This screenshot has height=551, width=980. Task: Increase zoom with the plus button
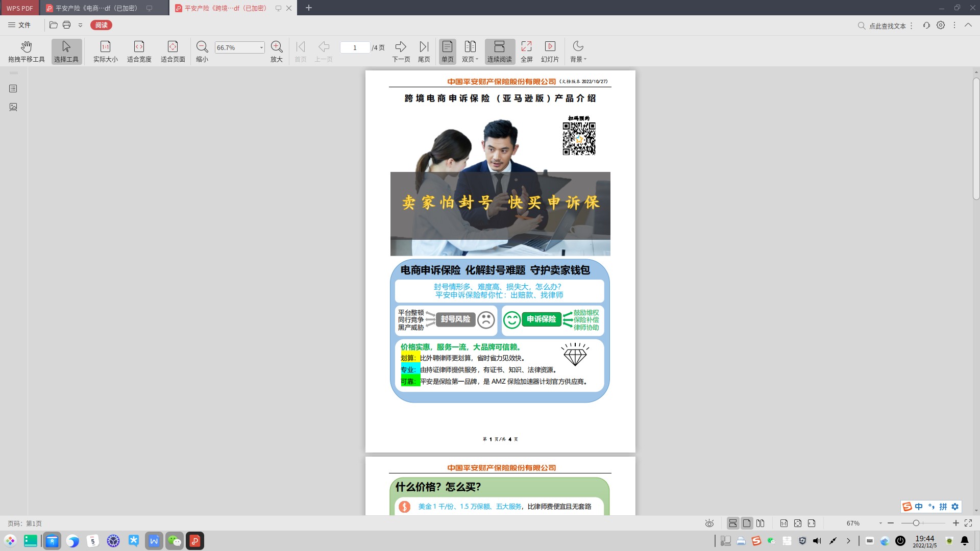pos(955,523)
